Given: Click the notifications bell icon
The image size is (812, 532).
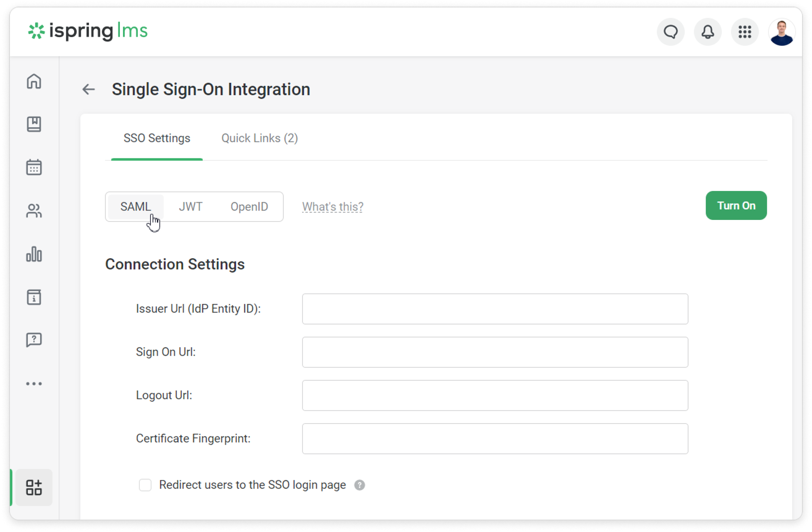Looking at the screenshot, I should (x=708, y=32).
